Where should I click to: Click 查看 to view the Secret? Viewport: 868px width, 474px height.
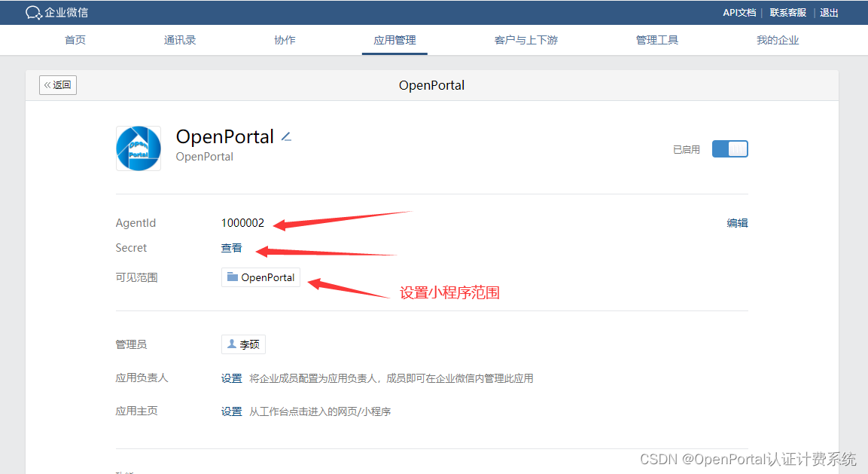231,248
